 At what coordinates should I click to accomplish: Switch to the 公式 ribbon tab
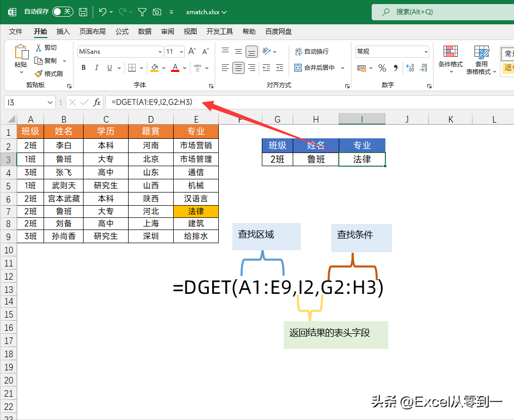122,31
